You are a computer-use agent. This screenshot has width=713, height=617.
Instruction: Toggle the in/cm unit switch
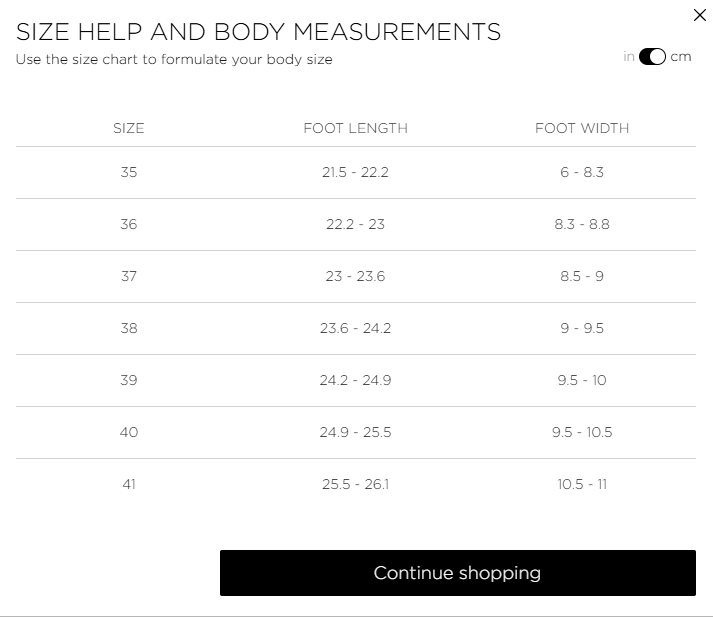point(652,57)
